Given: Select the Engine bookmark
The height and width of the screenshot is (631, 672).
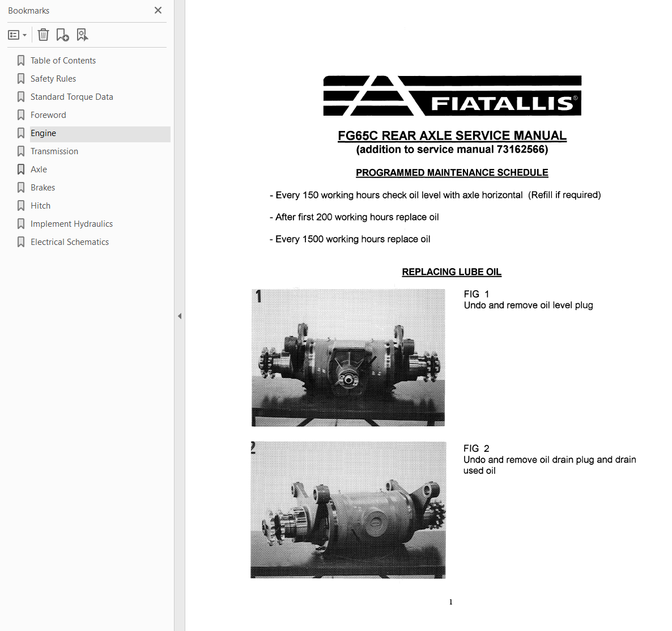Looking at the screenshot, I should coord(100,133).
